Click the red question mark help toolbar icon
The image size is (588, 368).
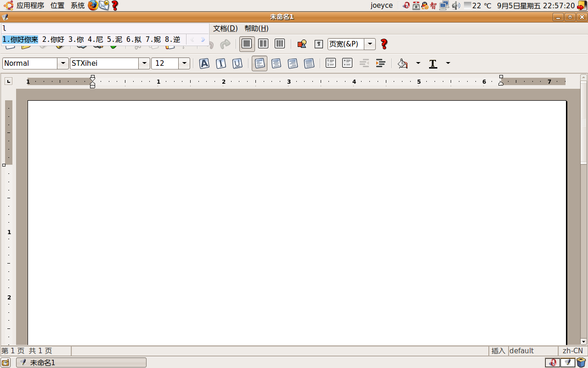tap(384, 44)
